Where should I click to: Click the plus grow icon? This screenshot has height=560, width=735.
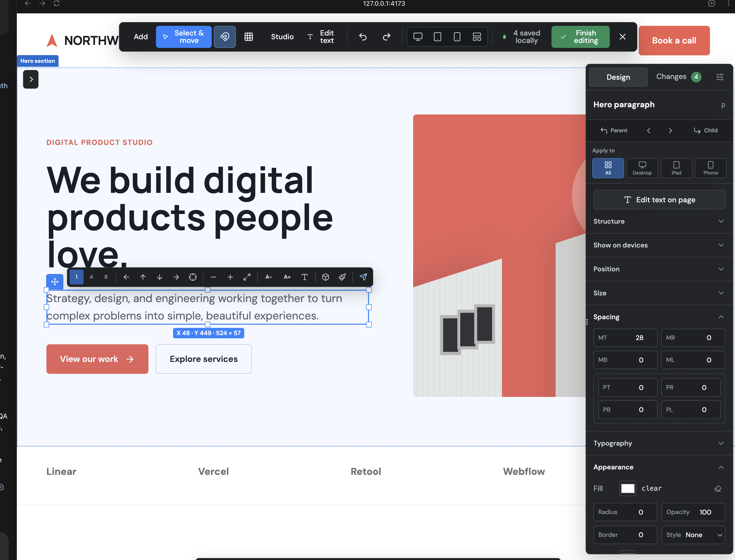230,277
